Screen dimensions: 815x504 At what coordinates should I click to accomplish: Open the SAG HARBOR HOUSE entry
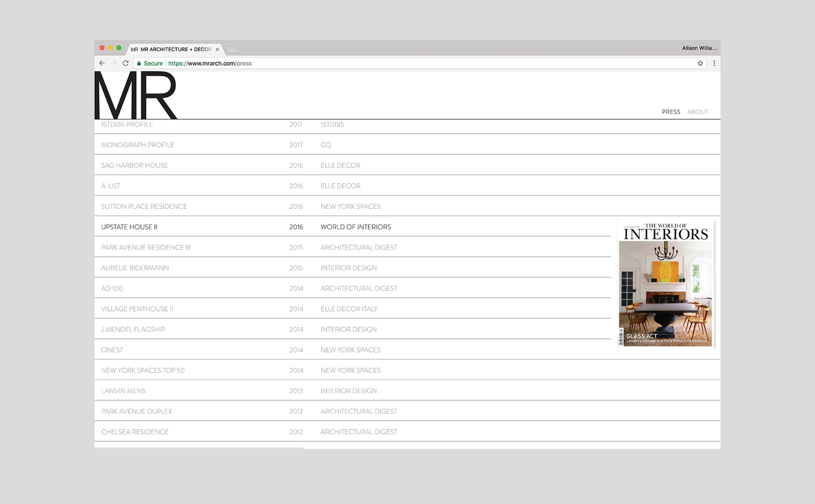click(134, 165)
